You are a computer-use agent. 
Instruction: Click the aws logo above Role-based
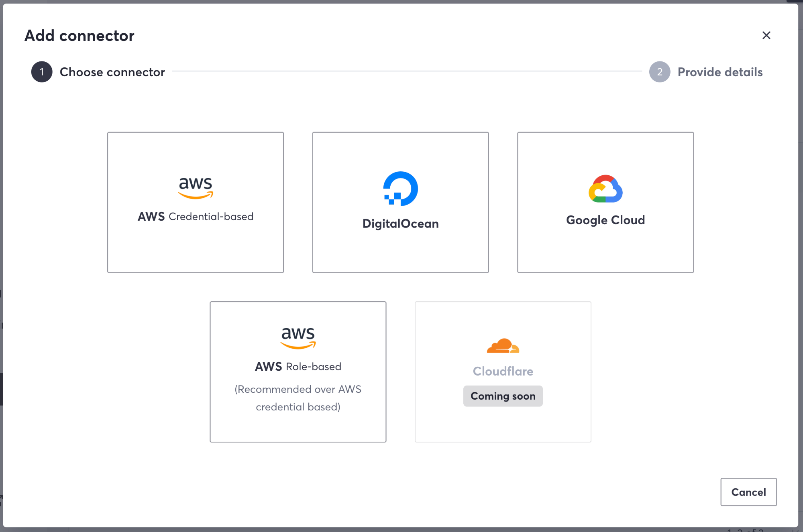(298, 338)
